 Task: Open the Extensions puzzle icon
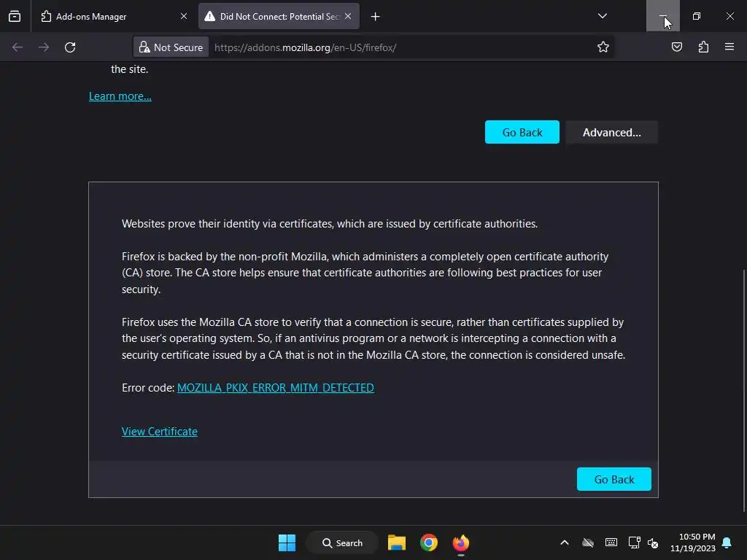click(x=703, y=47)
